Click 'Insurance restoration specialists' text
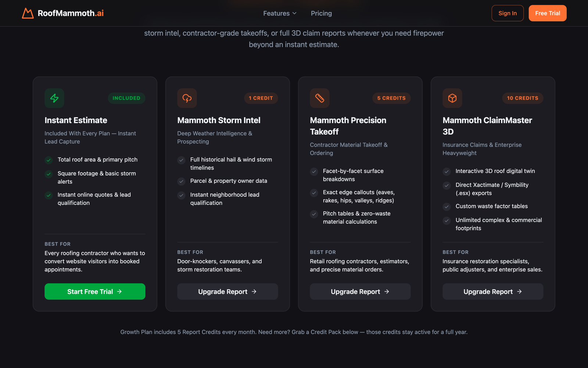The height and width of the screenshot is (368, 588). click(x=492, y=265)
